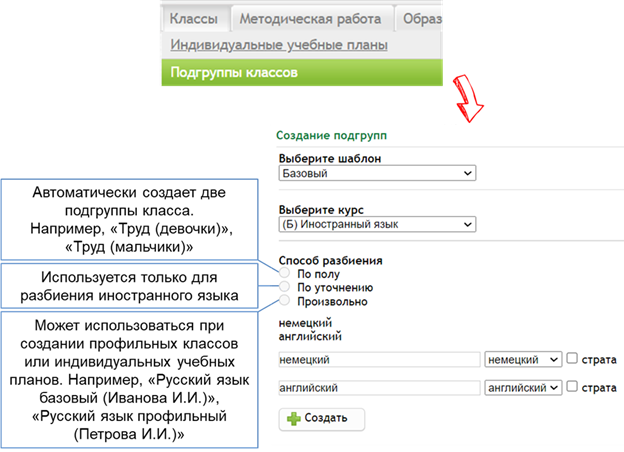Open the немецкий language dropdown
The image size is (624, 452).
(522, 359)
